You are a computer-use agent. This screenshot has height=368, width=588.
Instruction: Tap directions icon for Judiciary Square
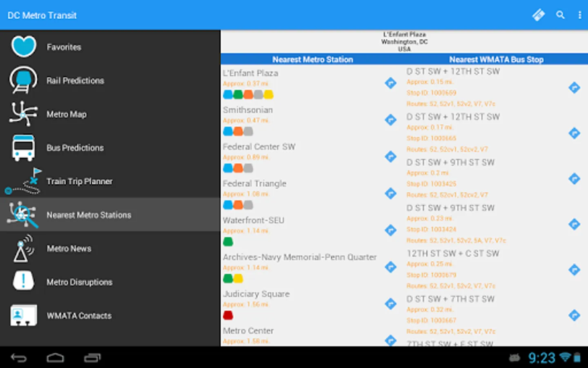pos(391,304)
